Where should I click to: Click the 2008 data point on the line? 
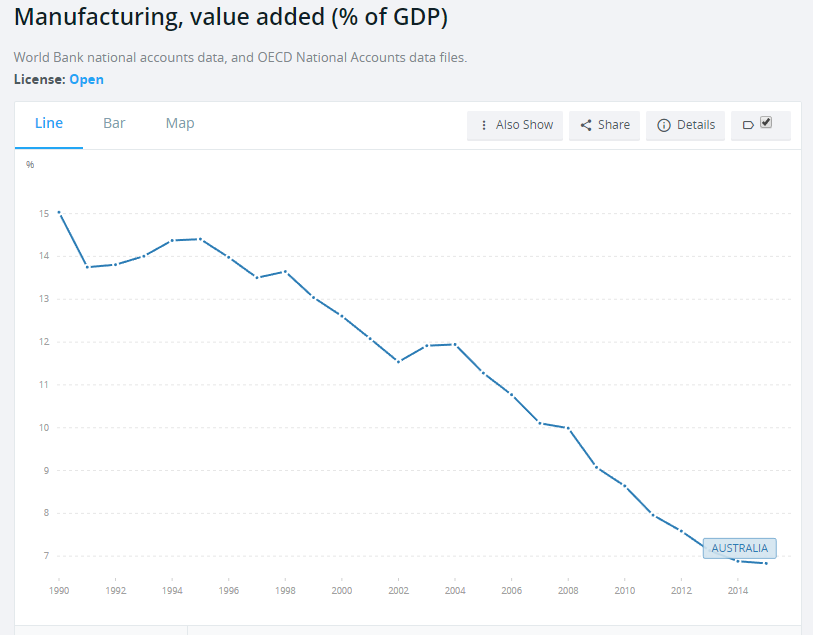[x=568, y=428]
